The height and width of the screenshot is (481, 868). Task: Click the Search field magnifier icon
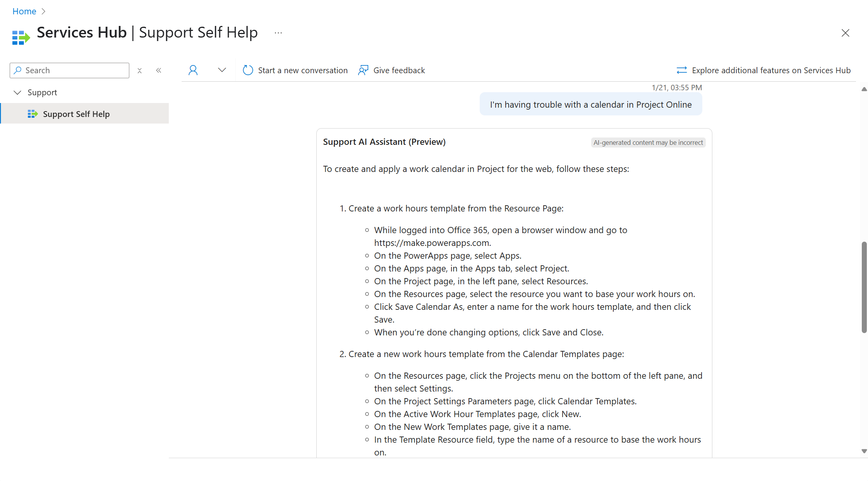coord(18,70)
